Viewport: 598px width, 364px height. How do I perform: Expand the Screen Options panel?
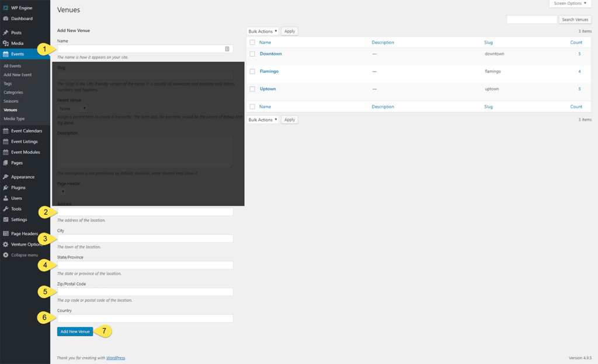[x=570, y=3]
